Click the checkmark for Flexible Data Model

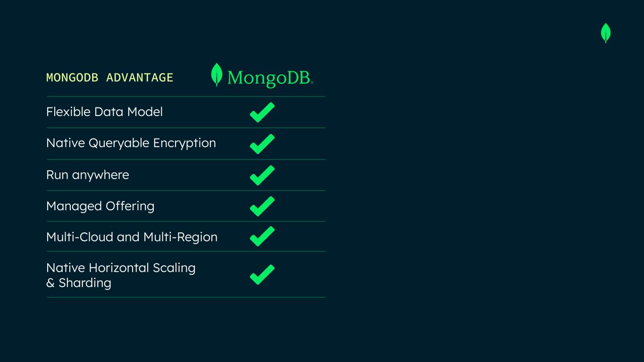click(x=262, y=112)
